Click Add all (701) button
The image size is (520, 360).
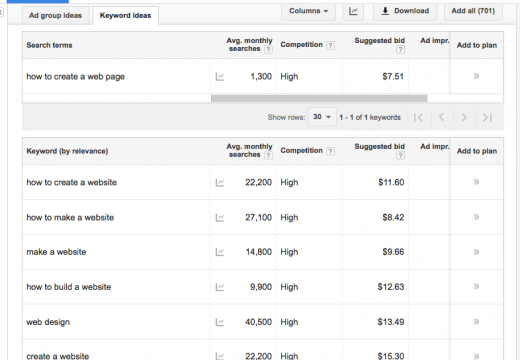pos(473,11)
